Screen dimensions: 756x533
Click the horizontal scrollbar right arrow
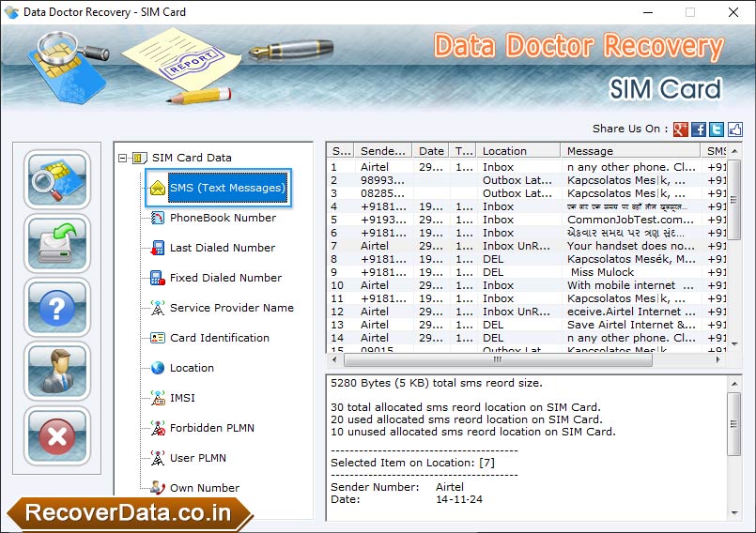717,359
